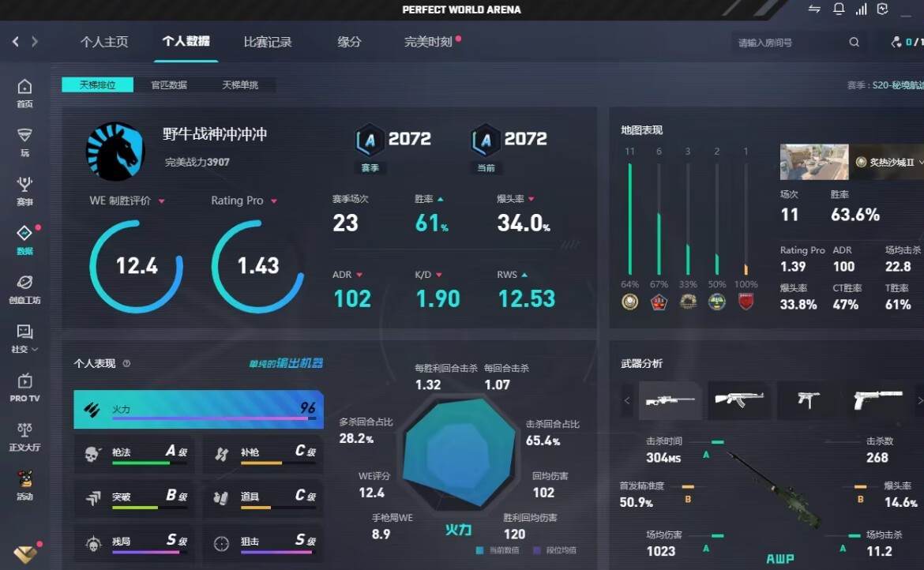
Task: Click the switch arrows icon in title bar
Action: click(x=814, y=9)
